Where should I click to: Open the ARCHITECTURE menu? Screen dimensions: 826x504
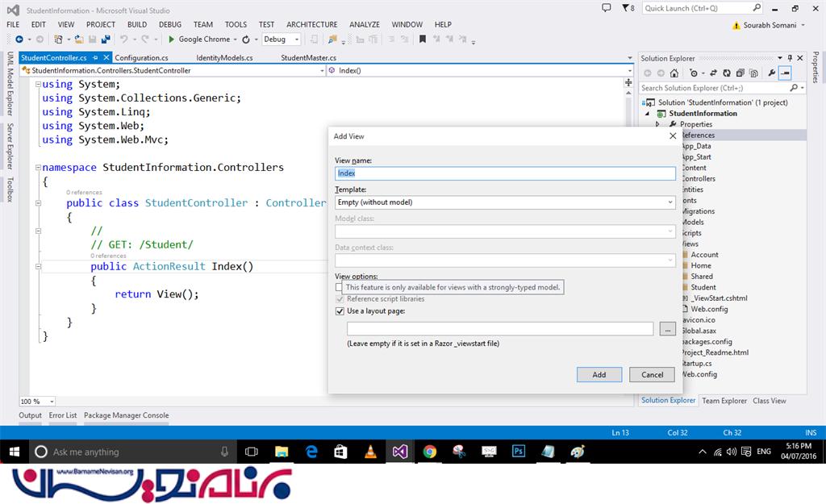[x=311, y=24]
